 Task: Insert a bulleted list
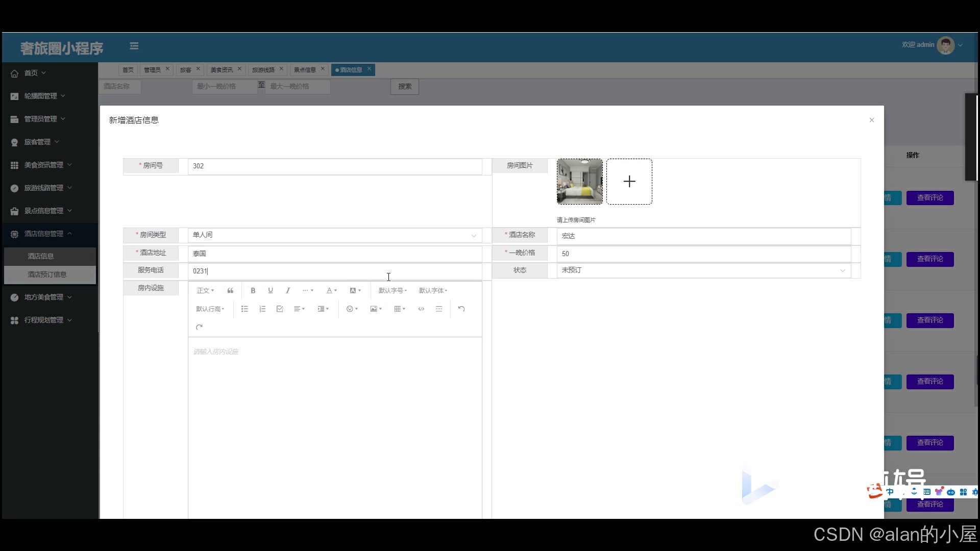[244, 309]
